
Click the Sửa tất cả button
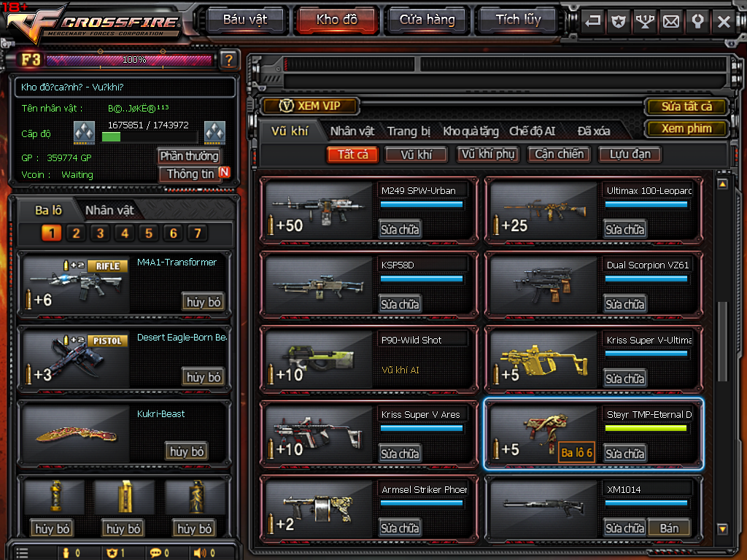coord(686,106)
